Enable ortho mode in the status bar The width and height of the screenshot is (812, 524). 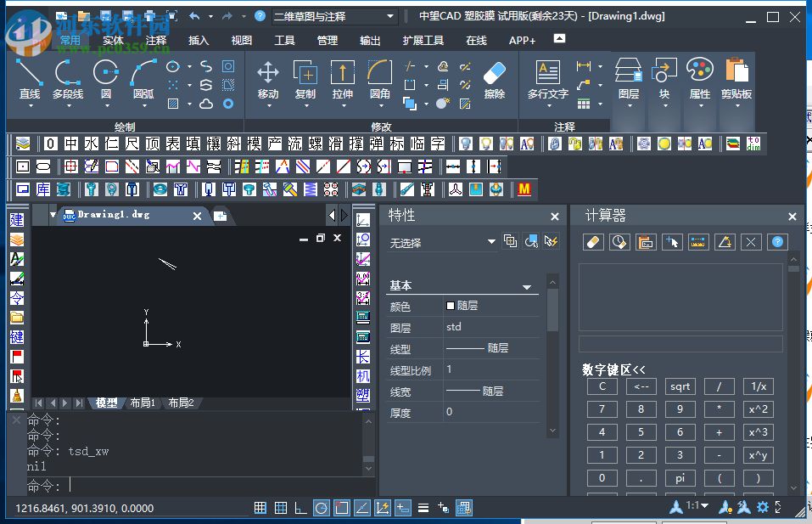coord(300,507)
